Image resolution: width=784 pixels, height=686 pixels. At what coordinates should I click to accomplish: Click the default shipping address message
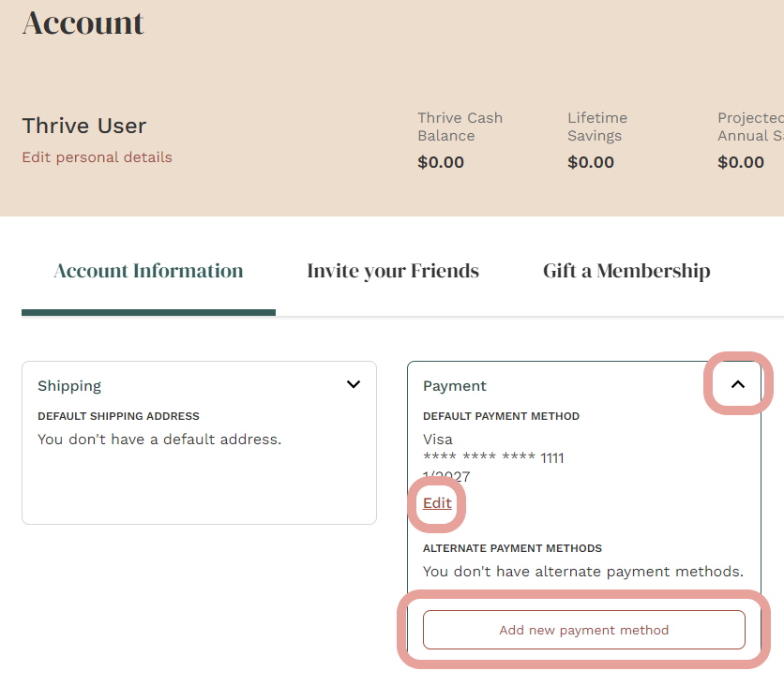158,438
